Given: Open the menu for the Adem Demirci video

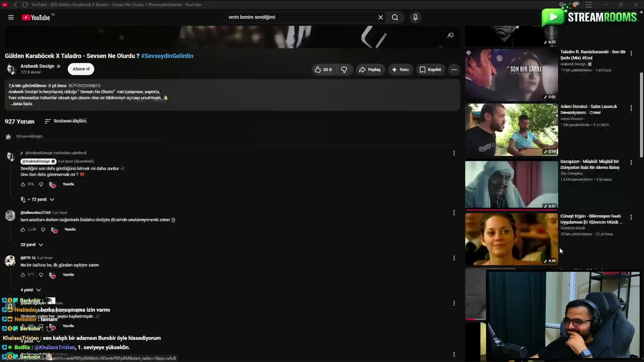Looking at the screenshot, I should pyautogui.click(x=631, y=108).
